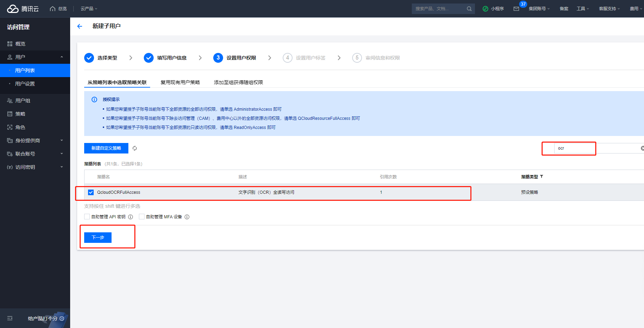Click the QcloudOCRFullAccess policy name
This screenshot has width=644, height=328.
tap(119, 192)
